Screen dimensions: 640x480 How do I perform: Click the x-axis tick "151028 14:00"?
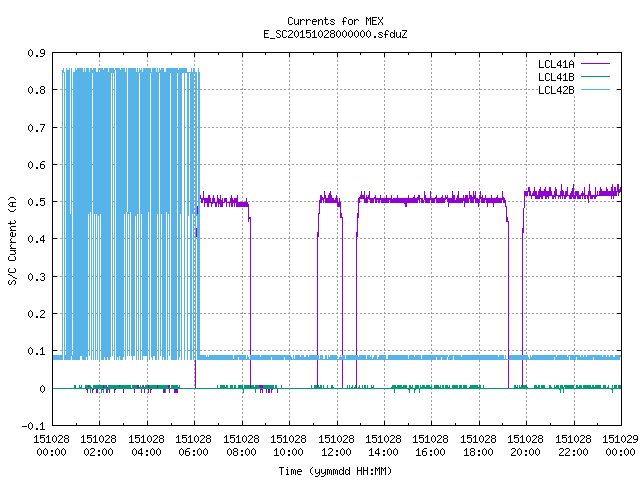click(383, 445)
